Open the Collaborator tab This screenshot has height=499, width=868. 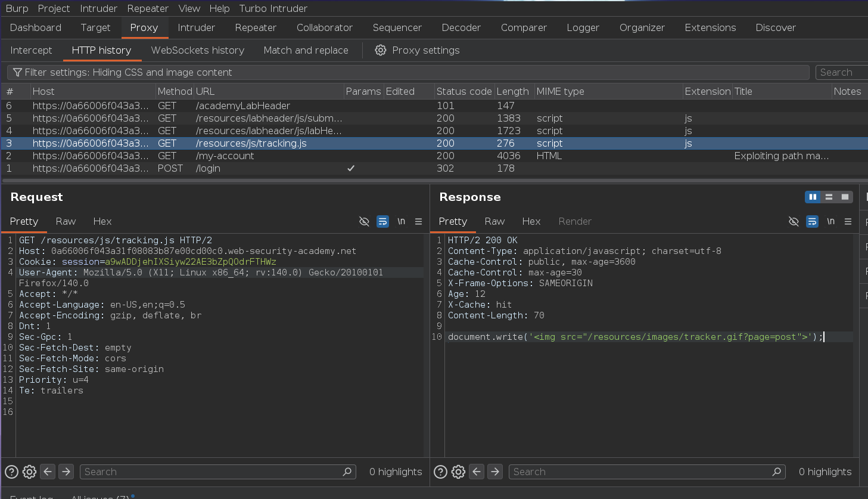(325, 27)
